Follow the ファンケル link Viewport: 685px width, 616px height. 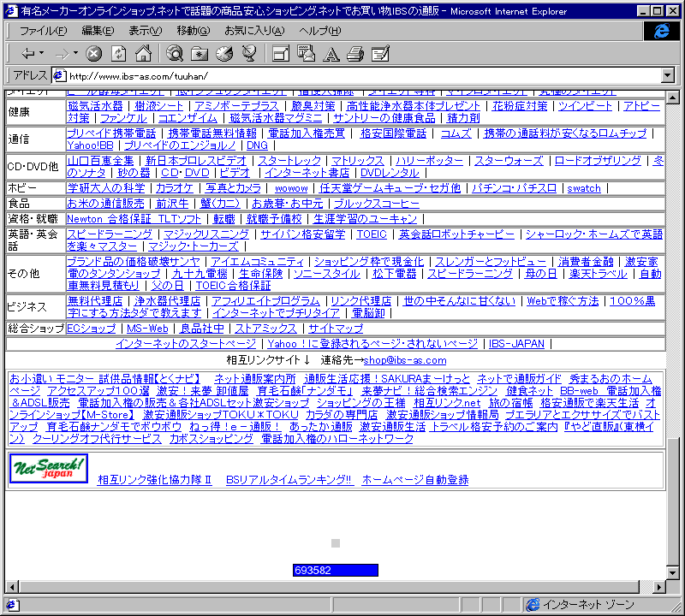pos(123,118)
